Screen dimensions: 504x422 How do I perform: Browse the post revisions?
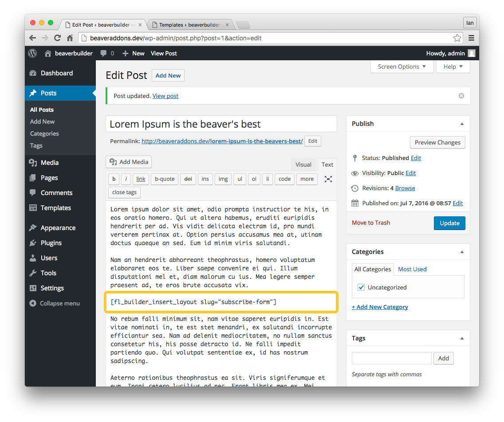coord(405,188)
